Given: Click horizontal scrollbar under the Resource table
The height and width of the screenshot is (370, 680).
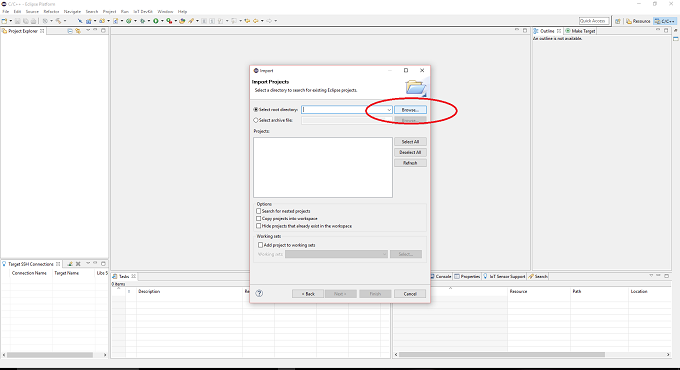Looking at the screenshot, I should [x=501, y=354].
